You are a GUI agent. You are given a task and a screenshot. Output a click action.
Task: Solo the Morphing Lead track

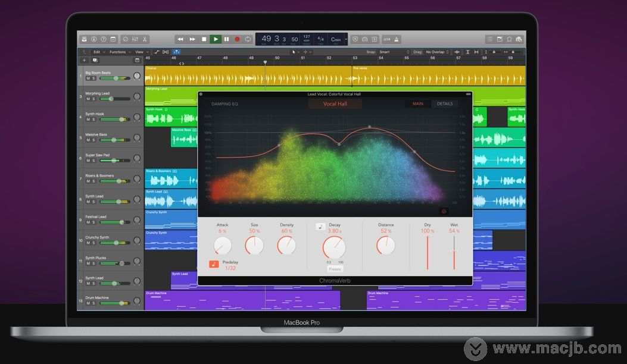click(93, 99)
